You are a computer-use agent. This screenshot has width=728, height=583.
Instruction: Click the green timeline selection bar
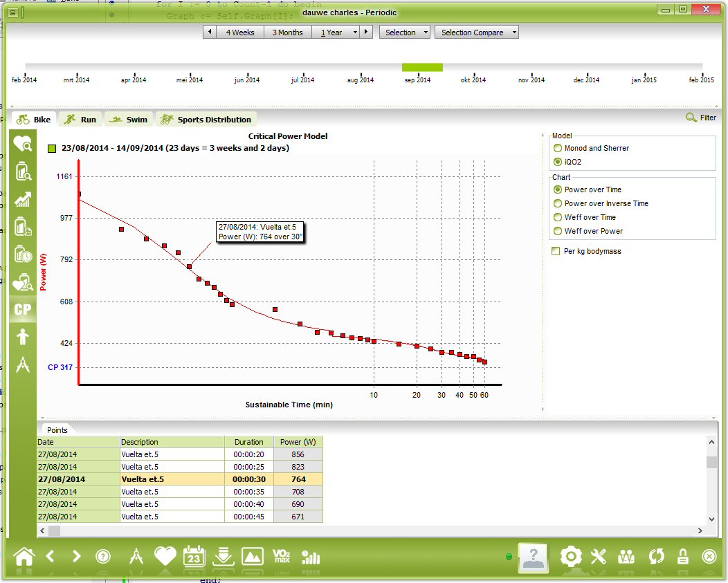422,67
